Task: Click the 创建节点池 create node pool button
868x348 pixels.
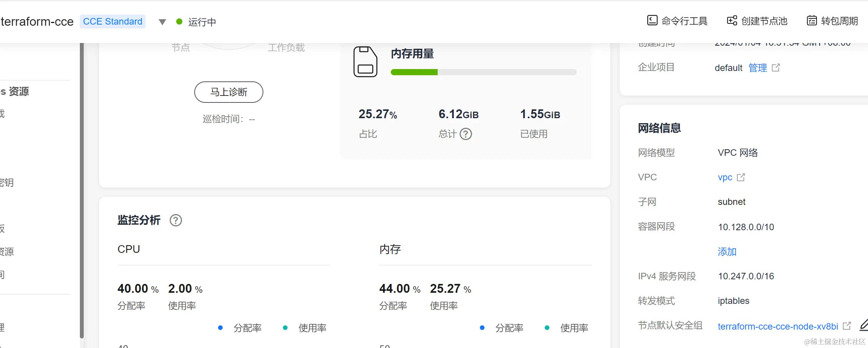Action: 757,21
